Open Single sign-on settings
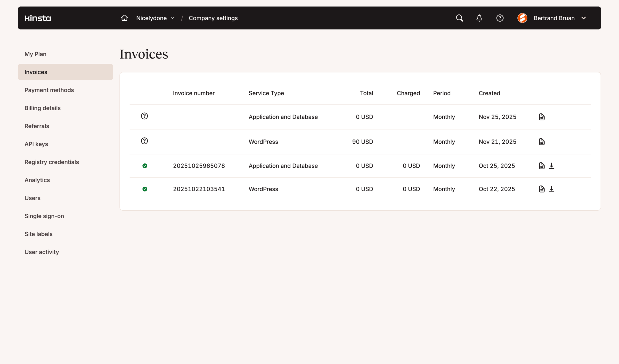Viewport: 619px width, 364px height. pyautogui.click(x=44, y=216)
